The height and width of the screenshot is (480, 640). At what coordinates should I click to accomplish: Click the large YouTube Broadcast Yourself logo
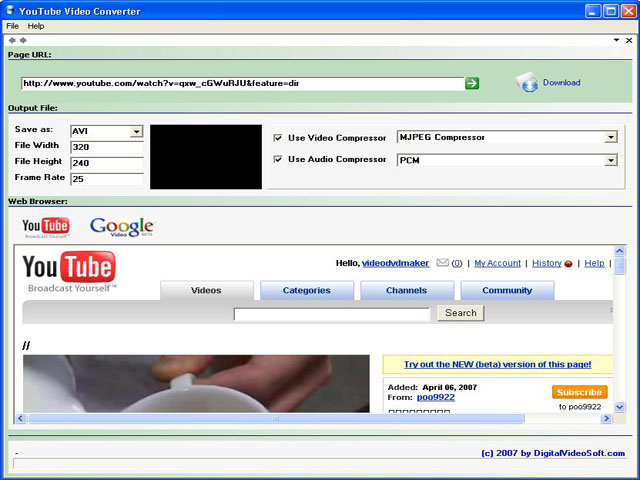(x=69, y=271)
